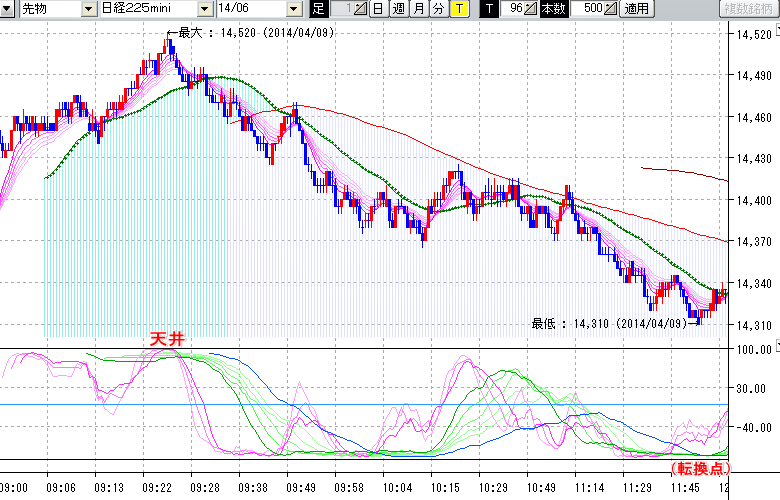The height and width of the screenshot is (500, 780).
Task: Click the red 天井 ceiling marker
Action: tap(166, 340)
